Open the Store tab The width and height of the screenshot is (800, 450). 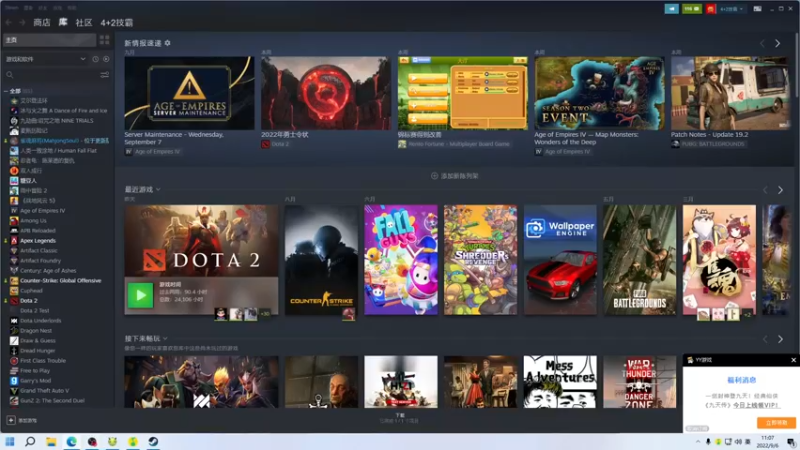coord(42,22)
